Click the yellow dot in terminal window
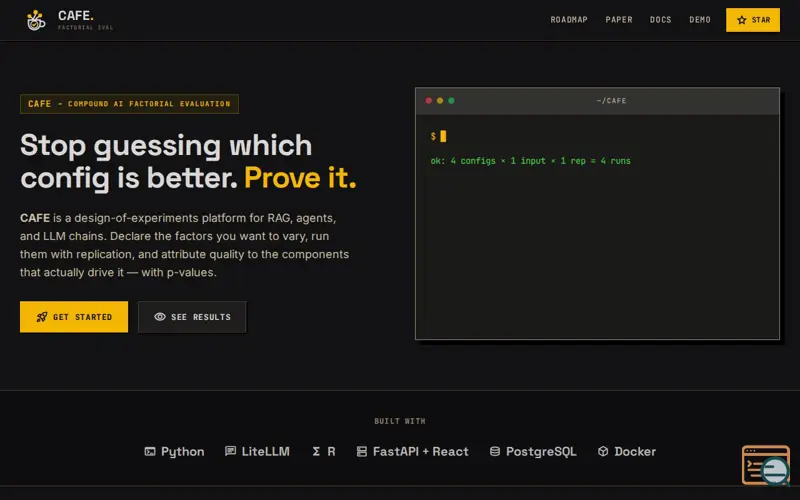Image resolution: width=800 pixels, height=500 pixels. (440, 101)
